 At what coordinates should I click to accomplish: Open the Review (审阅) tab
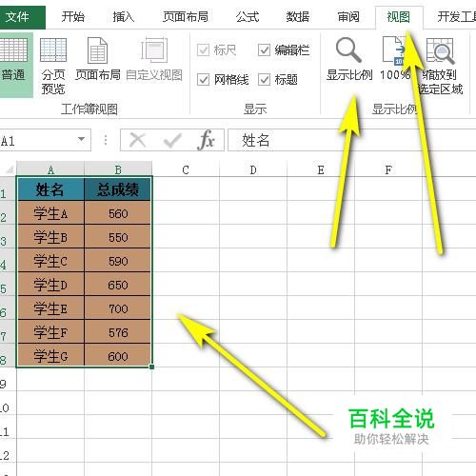click(x=348, y=16)
